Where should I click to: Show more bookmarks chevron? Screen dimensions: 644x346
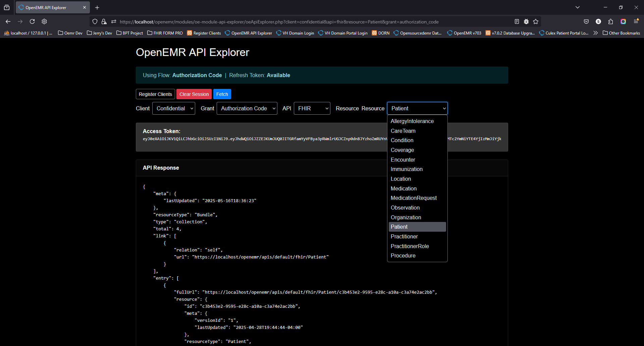595,33
